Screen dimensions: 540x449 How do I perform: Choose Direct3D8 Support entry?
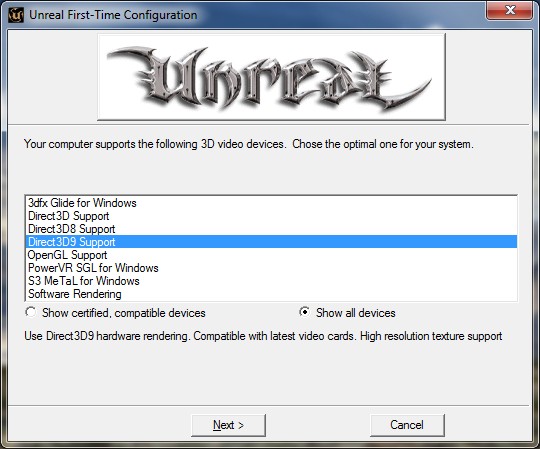tap(271, 229)
